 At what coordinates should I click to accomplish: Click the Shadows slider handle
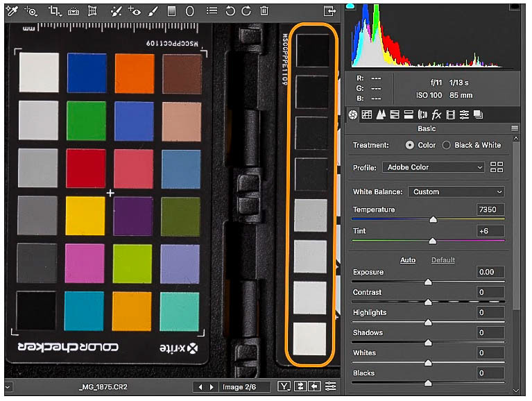click(x=429, y=343)
